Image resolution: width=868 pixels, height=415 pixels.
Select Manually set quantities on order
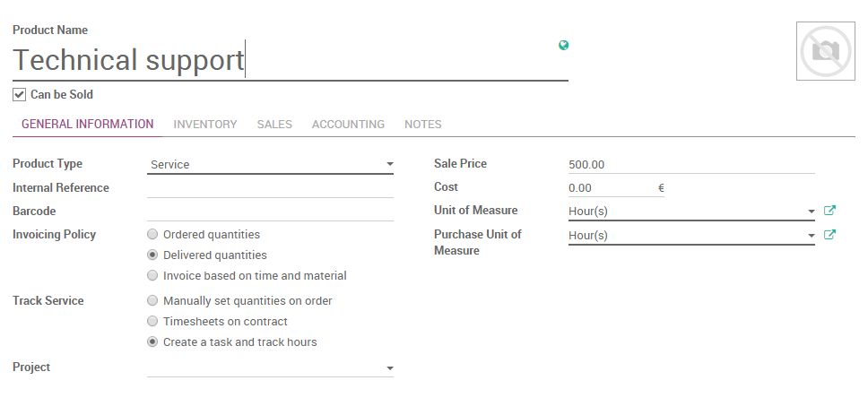153,301
